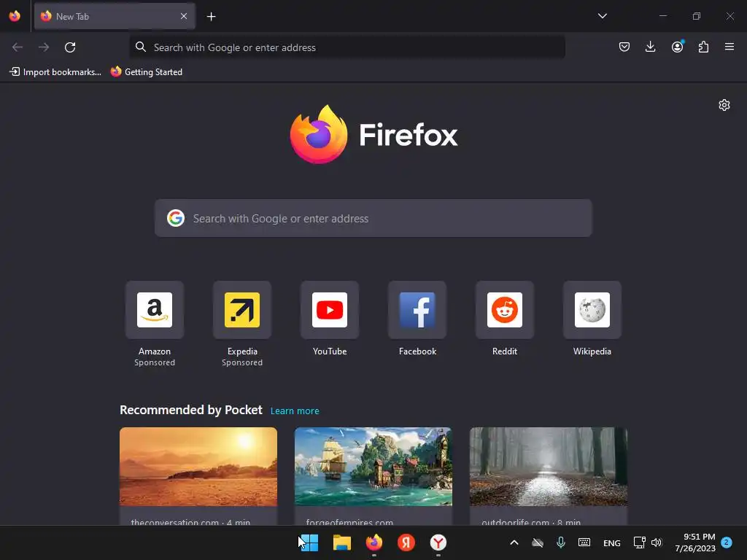The width and height of the screenshot is (747, 560).
Task: Open the forgeofempires.com ship story thumbnail
Action: click(x=373, y=467)
